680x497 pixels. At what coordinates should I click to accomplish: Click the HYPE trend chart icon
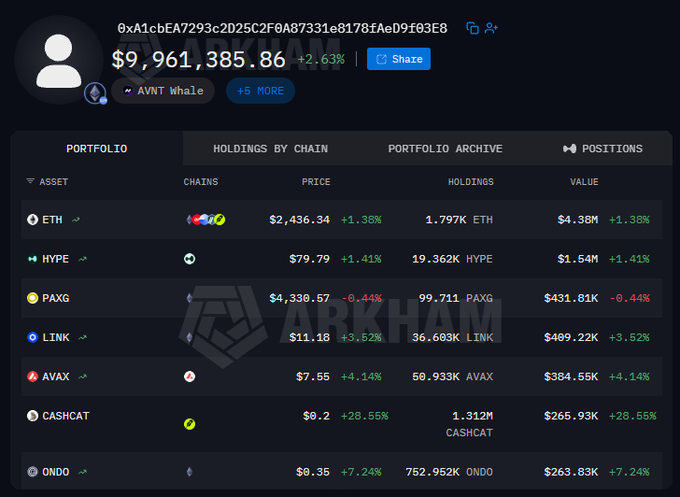click(x=82, y=259)
